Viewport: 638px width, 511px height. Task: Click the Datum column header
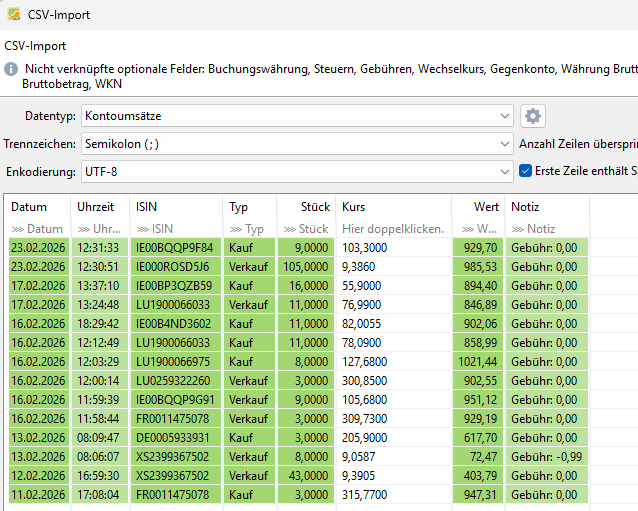click(30, 207)
